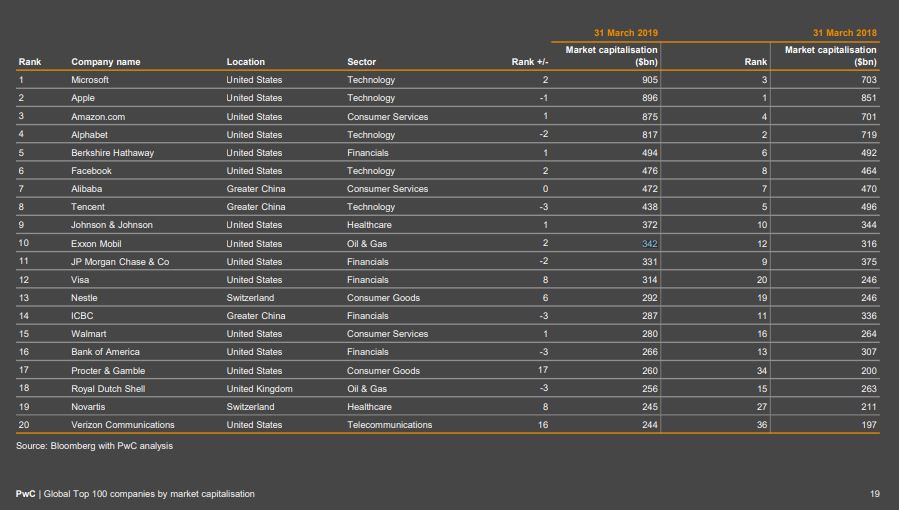The image size is (899, 510).
Task: Click page number 19 in footer
Action: click(x=874, y=494)
